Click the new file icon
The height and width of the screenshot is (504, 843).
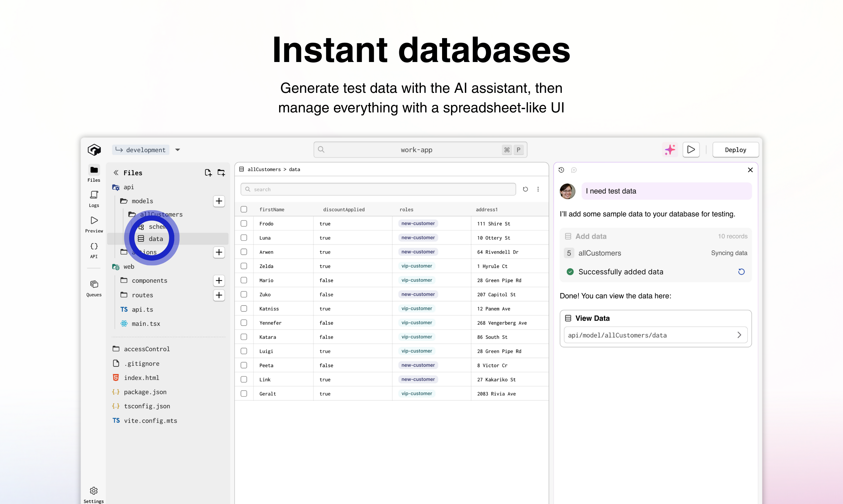point(208,172)
